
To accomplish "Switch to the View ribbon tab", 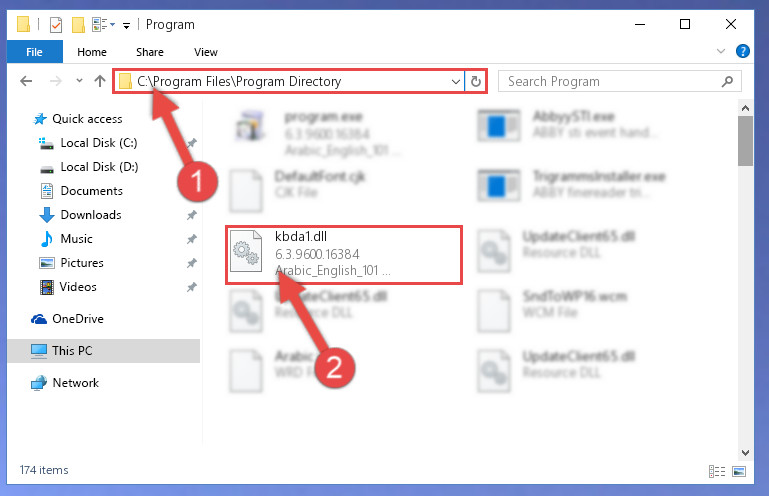I will click(205, 52).
